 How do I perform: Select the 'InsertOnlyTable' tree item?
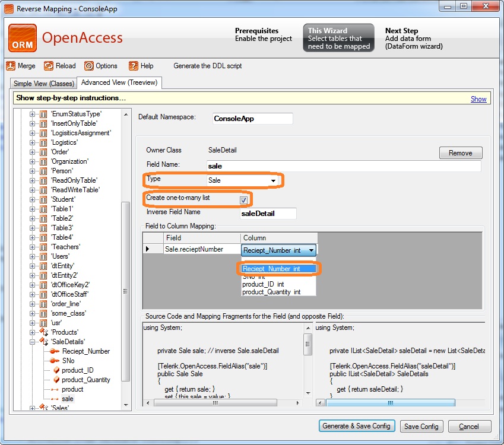click(x=74, y=123)
